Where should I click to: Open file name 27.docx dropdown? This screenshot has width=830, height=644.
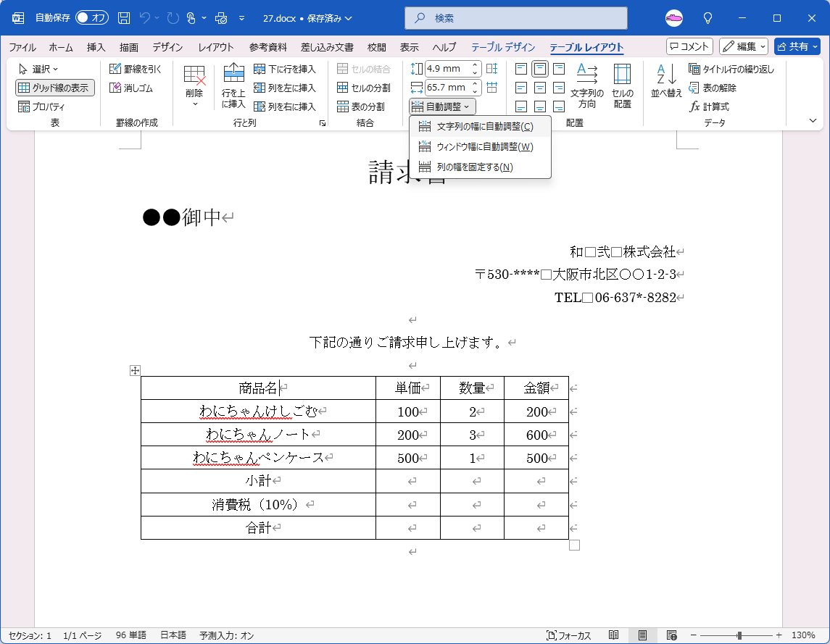[307, 19]
